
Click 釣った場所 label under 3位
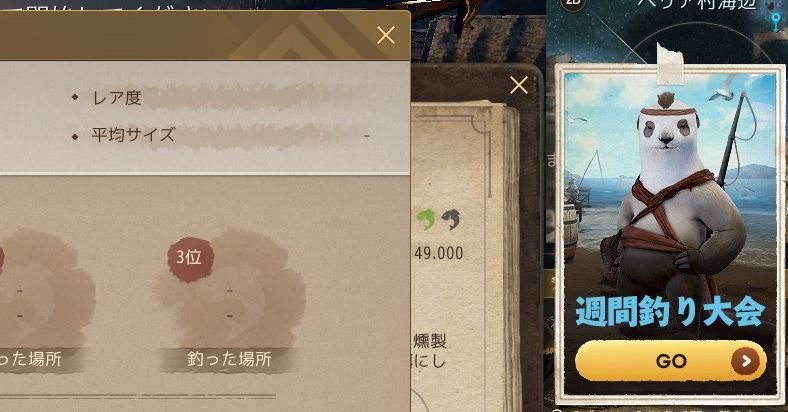pos(229,359)
